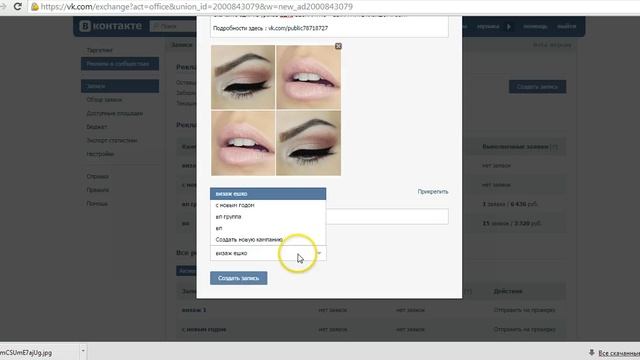Choose the 'вп' campaign option in the list
The image size is (640, 360).
268,228
